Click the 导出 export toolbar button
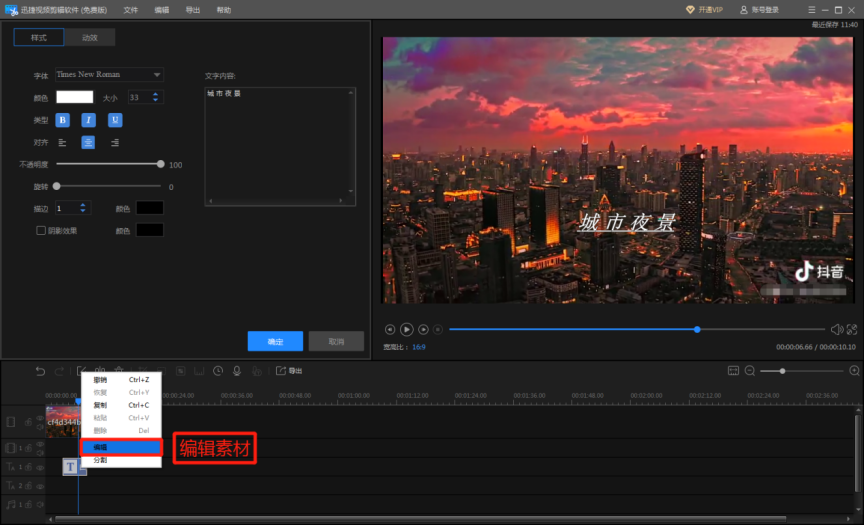 click(x=289, y=371)
